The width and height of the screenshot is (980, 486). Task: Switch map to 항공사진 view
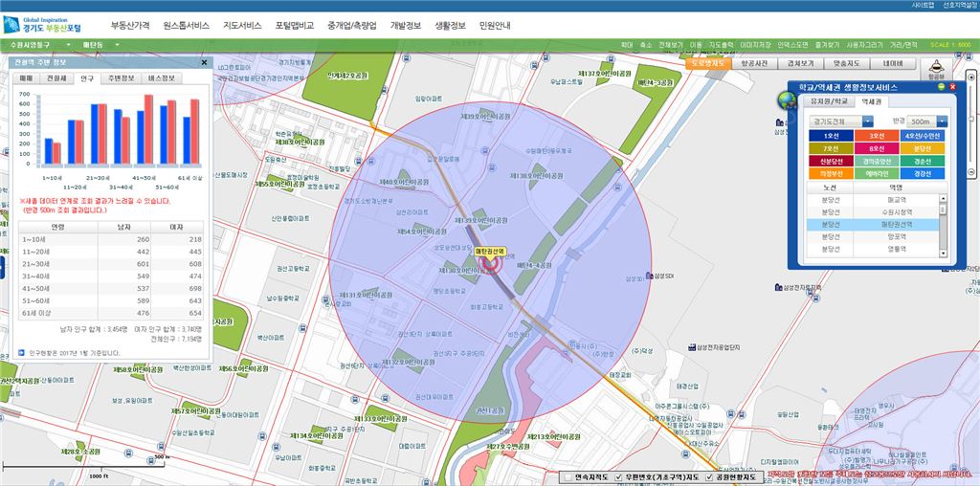[x=753, y=63]
